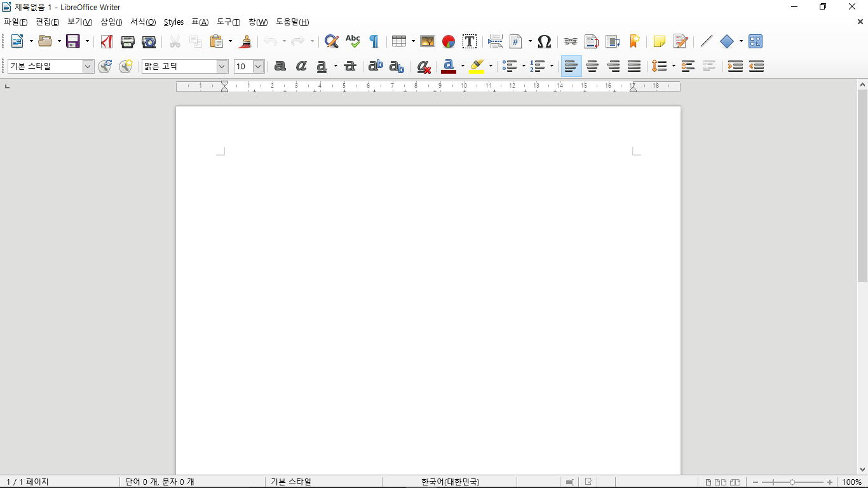This screenshot has height=488, width=868.
Task: Insert special character with Omega icon
Action: click(544, 42)
